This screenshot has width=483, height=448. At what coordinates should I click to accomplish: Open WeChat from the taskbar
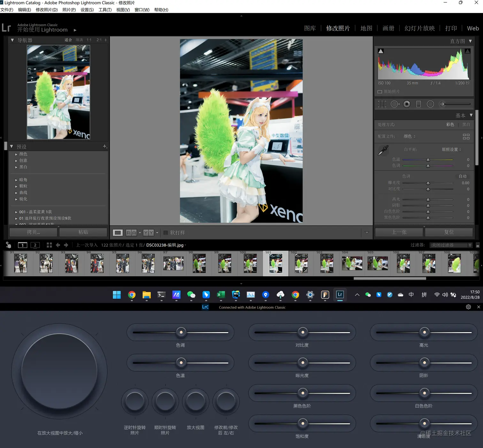(191, 295)
